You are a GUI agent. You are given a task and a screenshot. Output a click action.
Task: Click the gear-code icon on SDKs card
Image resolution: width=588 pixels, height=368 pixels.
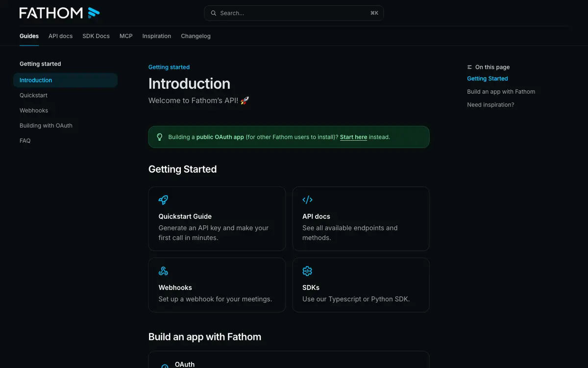point(307,271)
